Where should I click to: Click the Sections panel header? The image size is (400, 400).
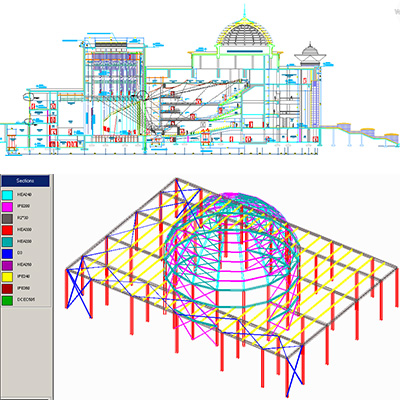point(25,181)
